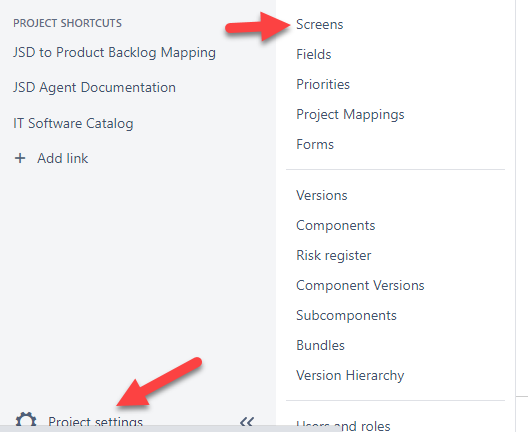Open the Fields settings page
The width and height of the screenshot is (528, 432).
314,55
